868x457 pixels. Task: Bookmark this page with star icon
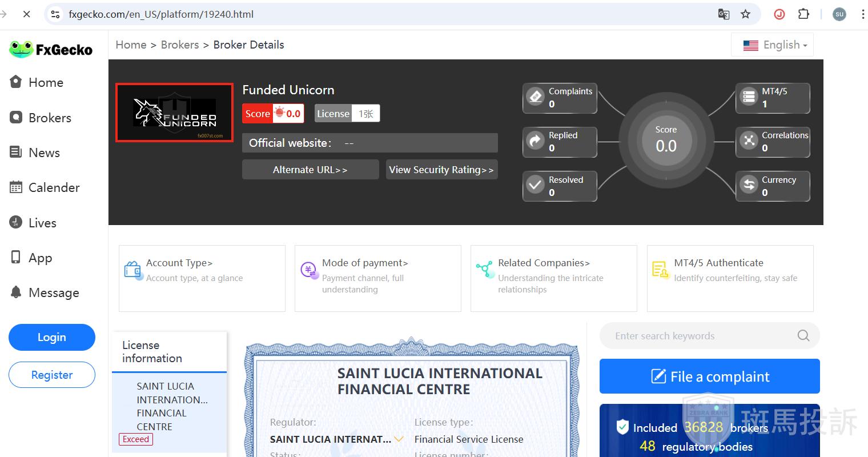coord(745,14)
